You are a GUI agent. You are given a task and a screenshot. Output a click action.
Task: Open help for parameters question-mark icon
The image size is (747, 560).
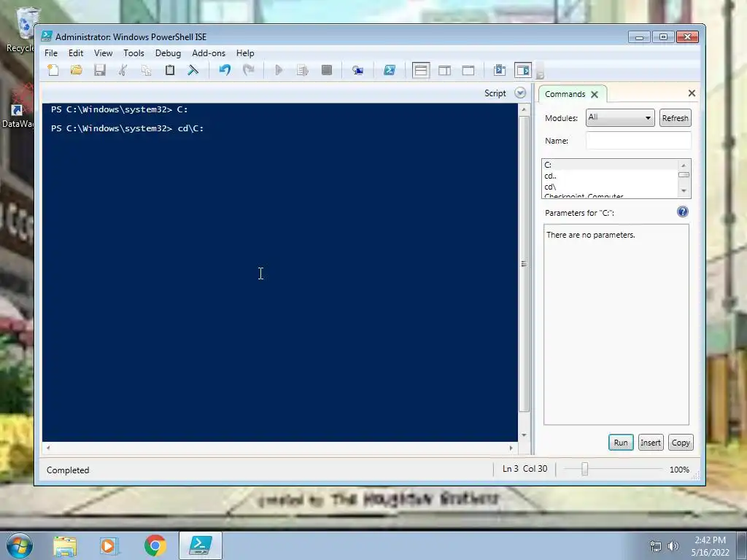(x=683, y=212)
